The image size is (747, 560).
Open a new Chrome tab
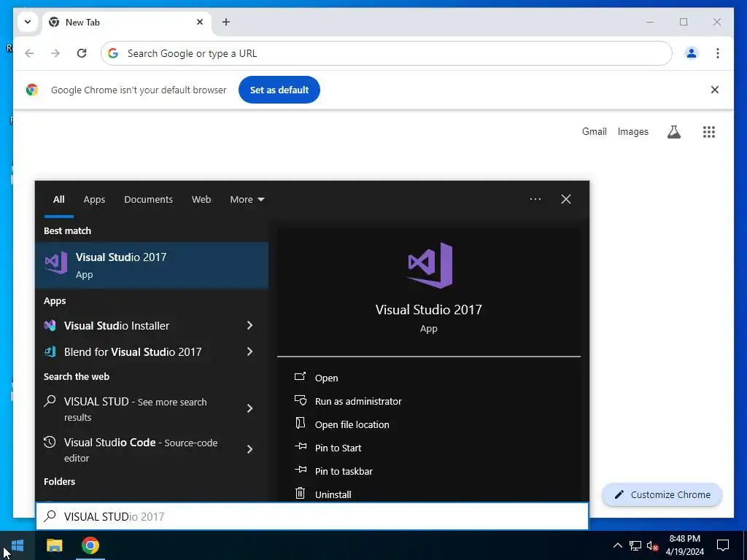click(x=226, y=22)
